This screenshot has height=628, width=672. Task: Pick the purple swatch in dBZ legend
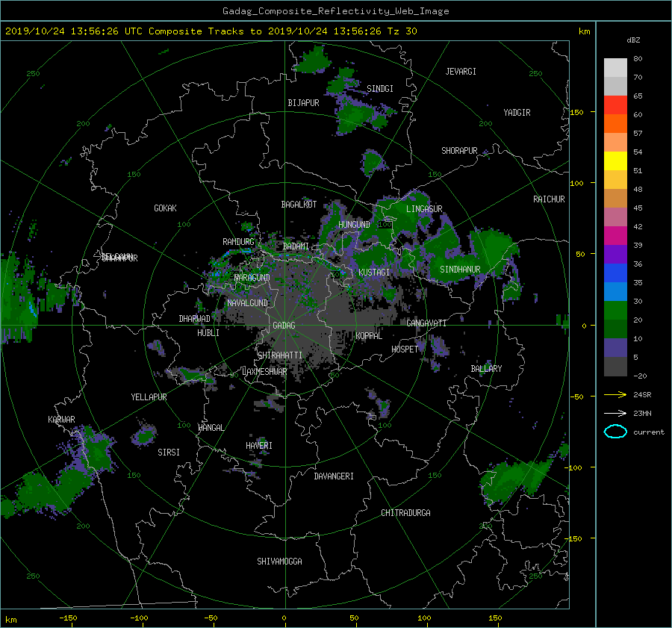(x=615, y=254)
